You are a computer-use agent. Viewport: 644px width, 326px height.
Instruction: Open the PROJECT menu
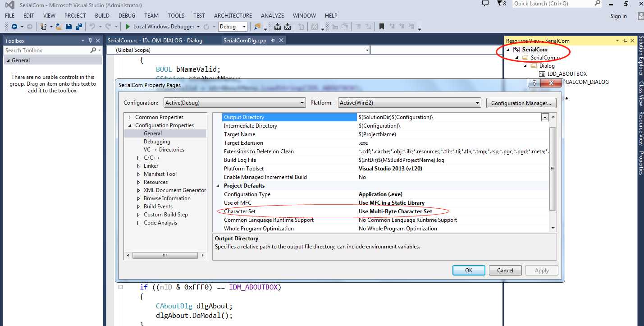point(75,16)
